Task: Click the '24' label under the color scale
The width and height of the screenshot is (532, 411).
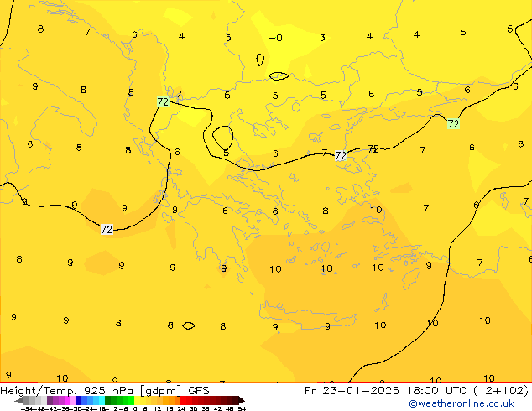Action: point(181,408)
